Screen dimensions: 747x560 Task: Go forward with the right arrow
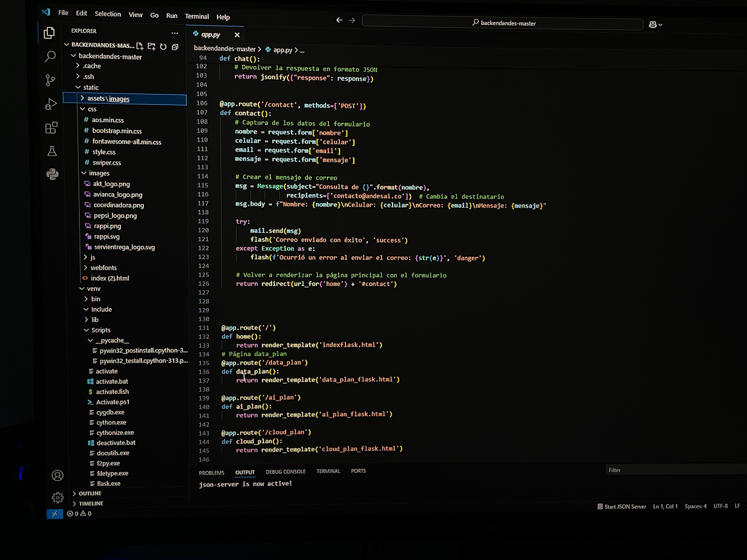352,20
